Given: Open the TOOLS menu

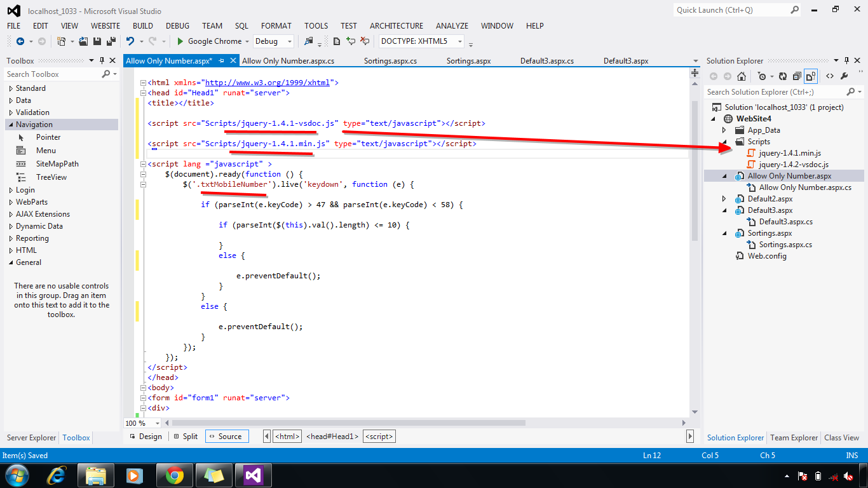Looking at the screenshot, I should [x=316, y=26].
